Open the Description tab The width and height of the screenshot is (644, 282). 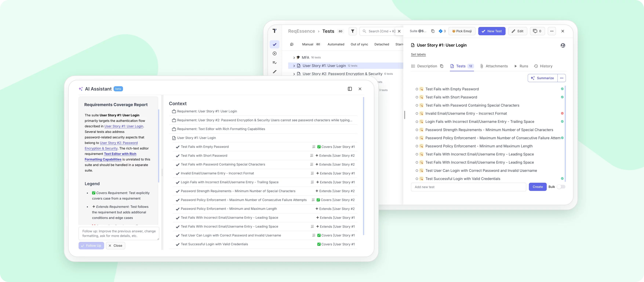(424, 66)
